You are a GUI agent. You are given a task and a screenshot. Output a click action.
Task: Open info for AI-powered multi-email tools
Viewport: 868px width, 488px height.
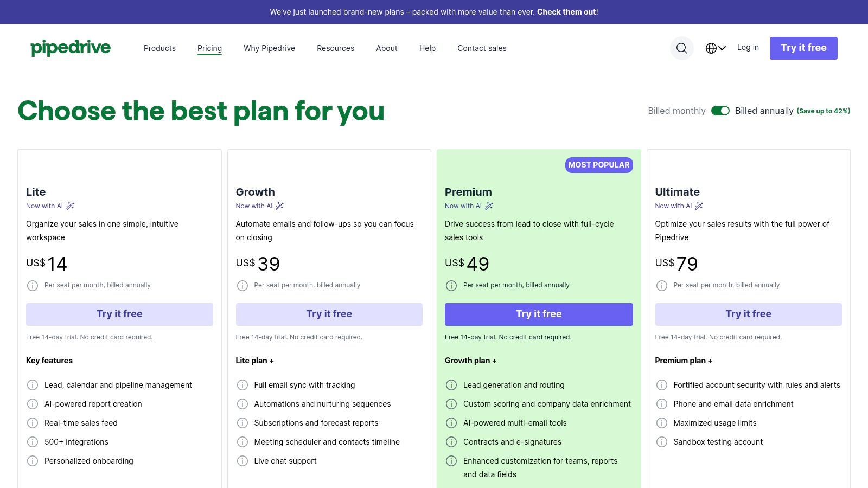(451, 423)
